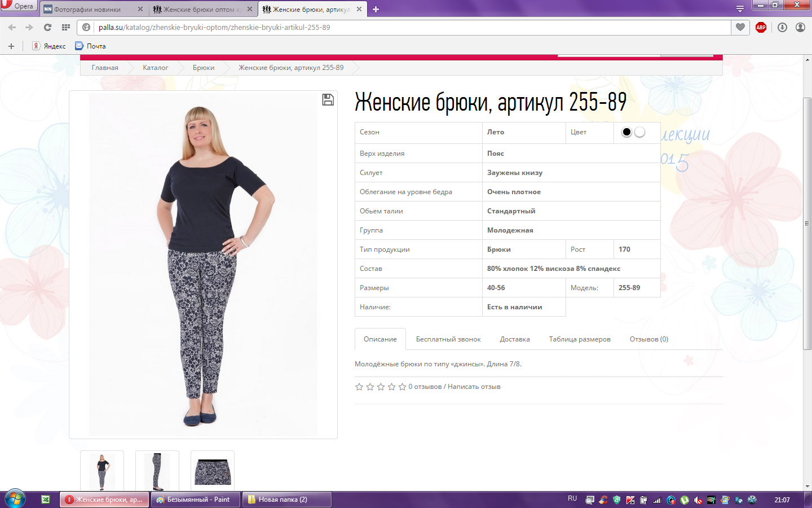Screen dimensions: 812x508
Task: Close the 'Женские брюки оптом' tab
Action: pyautogui.click(x=250, y=9)
